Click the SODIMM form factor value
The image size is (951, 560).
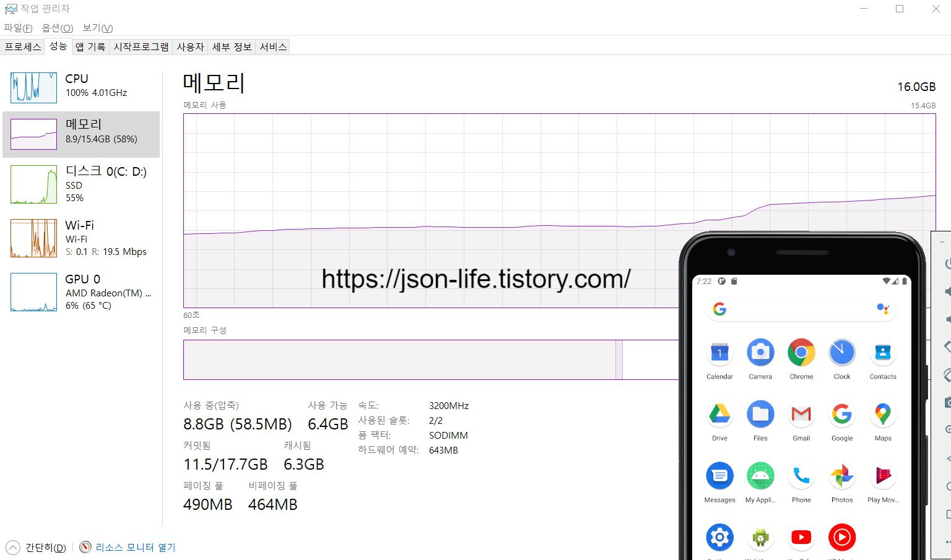(x=448, y=436)
